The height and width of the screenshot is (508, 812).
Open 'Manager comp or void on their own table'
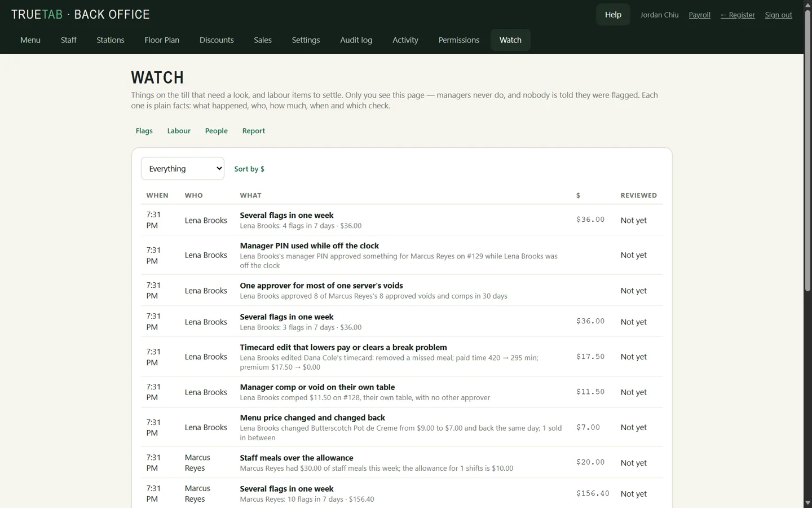317,387
